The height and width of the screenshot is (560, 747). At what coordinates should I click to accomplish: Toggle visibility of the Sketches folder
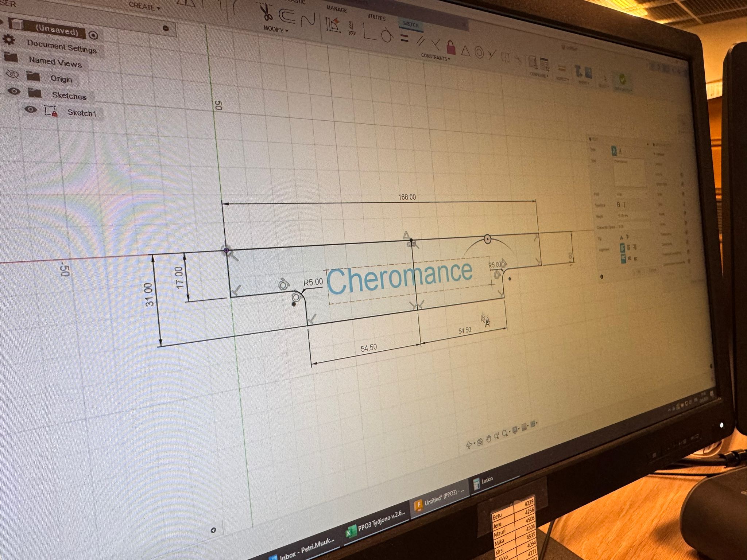coord(14,91)
